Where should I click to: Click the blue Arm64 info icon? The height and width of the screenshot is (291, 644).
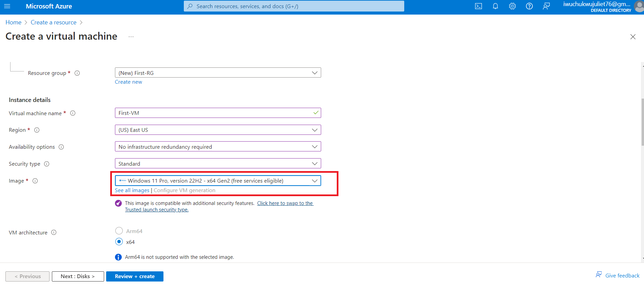click(x=118, y=257)
